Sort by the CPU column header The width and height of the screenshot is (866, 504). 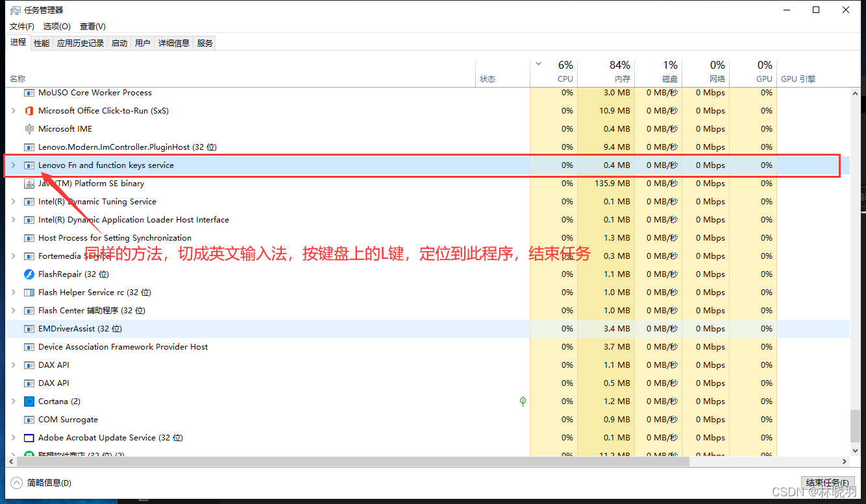tap(554, 71)
